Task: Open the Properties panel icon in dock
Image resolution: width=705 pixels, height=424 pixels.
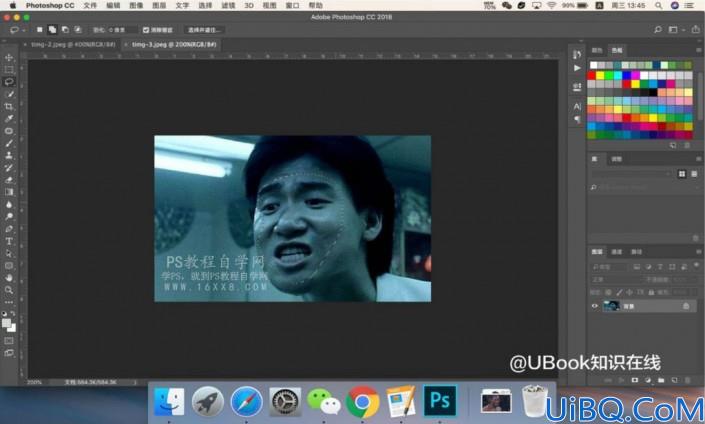Action: 577,87
